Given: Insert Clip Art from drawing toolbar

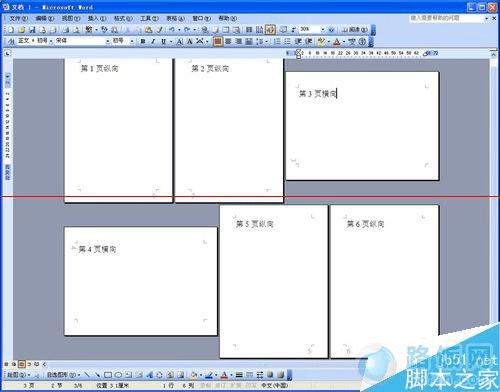Looking at the screenshot, I should click(170, 375).
